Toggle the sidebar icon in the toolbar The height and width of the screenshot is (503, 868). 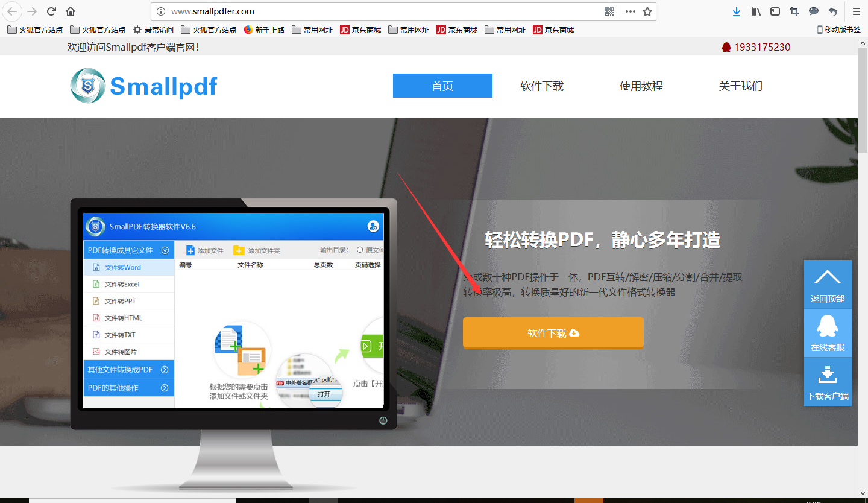click(x=775, y=11)
